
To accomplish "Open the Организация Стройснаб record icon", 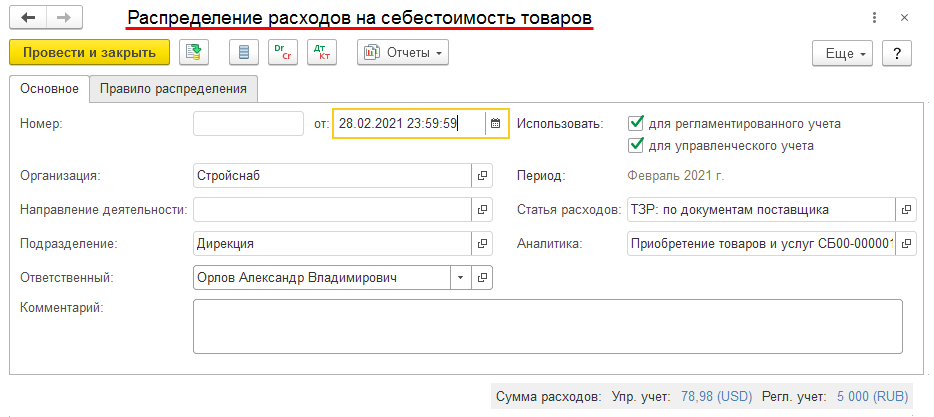I will [482, 176].
